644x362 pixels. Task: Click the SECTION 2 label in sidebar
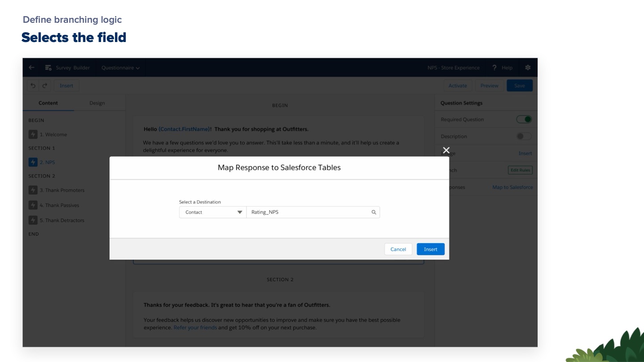point(42,176)
